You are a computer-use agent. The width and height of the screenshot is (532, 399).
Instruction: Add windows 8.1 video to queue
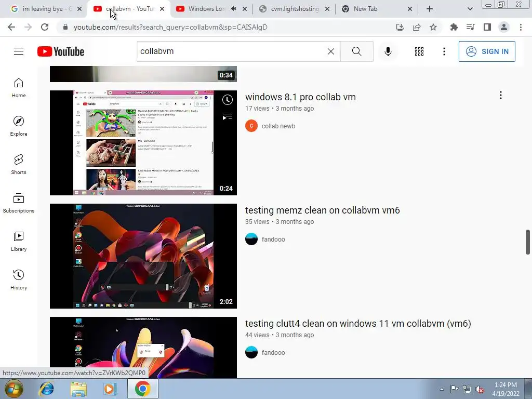(x=228, y=117)
